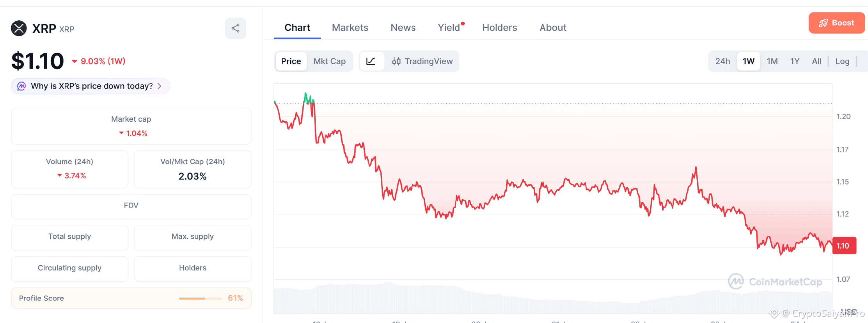Screen dimensions: 868x323
Task: Select the 1M time range
Action: click(772, 61)
